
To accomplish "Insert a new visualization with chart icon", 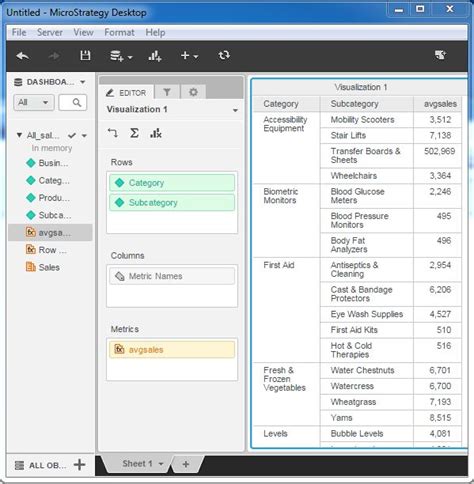I will coord(155,56).
